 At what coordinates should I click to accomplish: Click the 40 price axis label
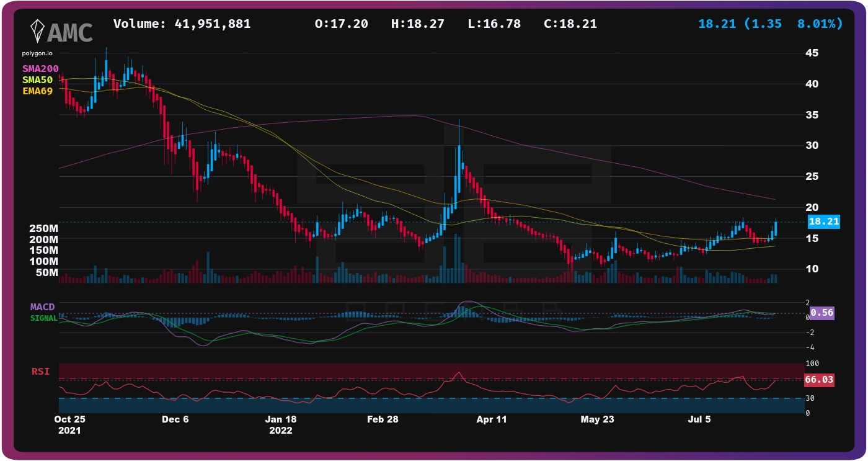tap(812, 84)
